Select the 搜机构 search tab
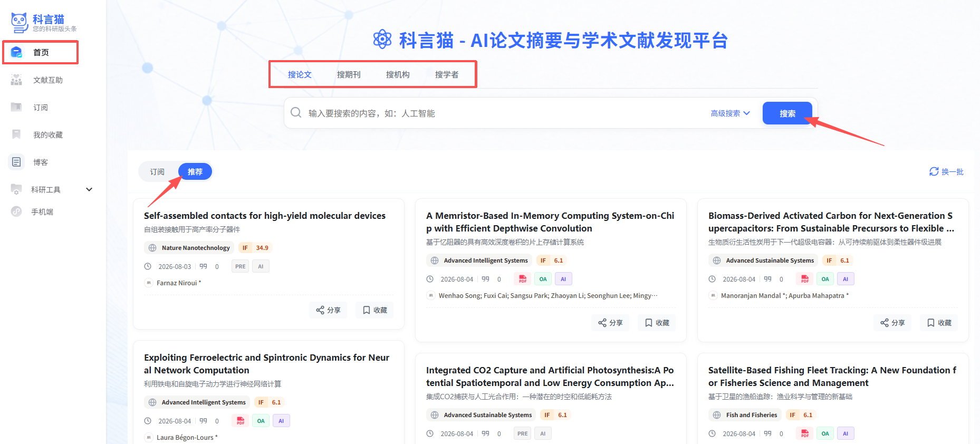The height and width of the screenshot is (444, 980). [x=398, y=75]
